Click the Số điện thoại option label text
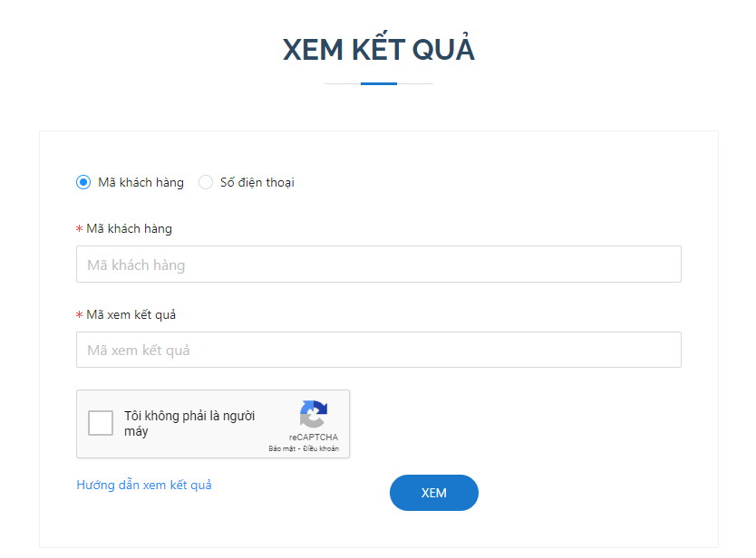The width and height of the screenshot is (756, 558). [257, 182]
